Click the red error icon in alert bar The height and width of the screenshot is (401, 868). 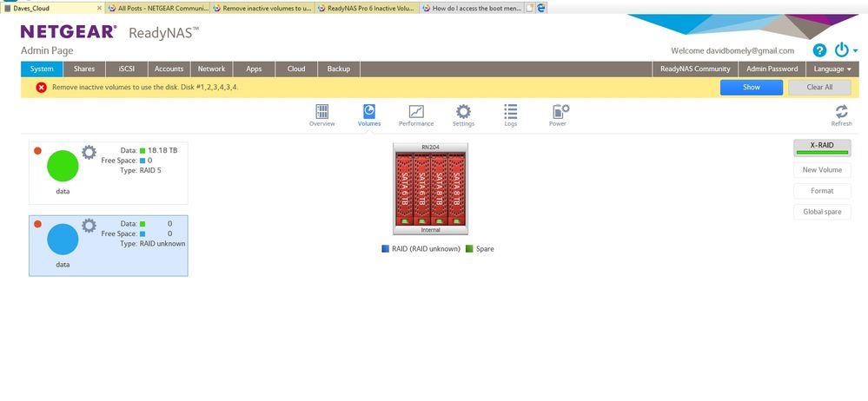(41, 88)
